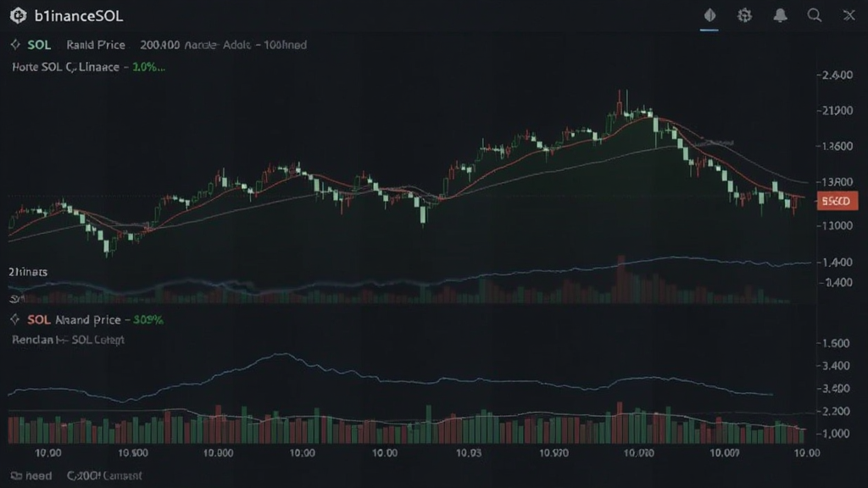
Task: Click the diamond icon beside green SOL
Action: pos(15,45)
